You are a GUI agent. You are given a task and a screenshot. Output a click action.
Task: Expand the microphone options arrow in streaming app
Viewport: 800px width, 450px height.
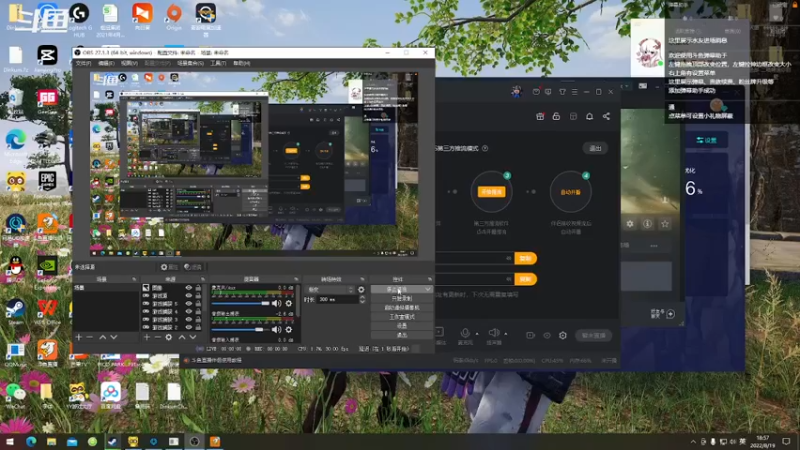point(477,334)
